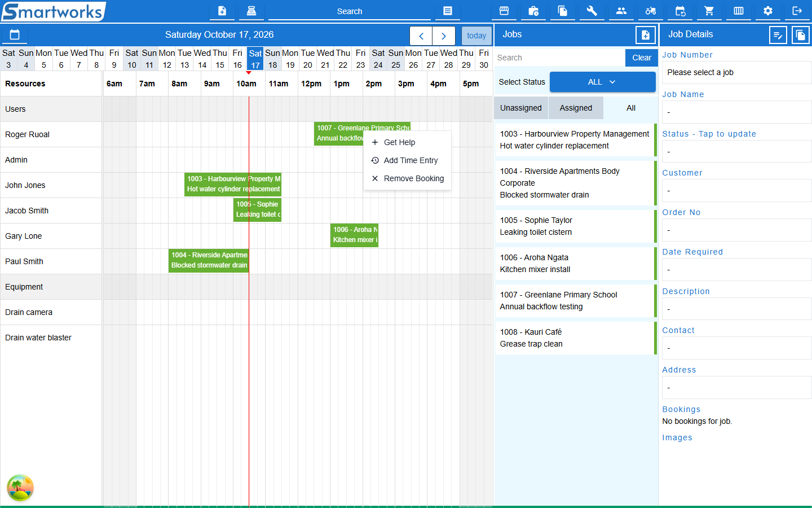Click the edit icon in Job Details header

778,35
